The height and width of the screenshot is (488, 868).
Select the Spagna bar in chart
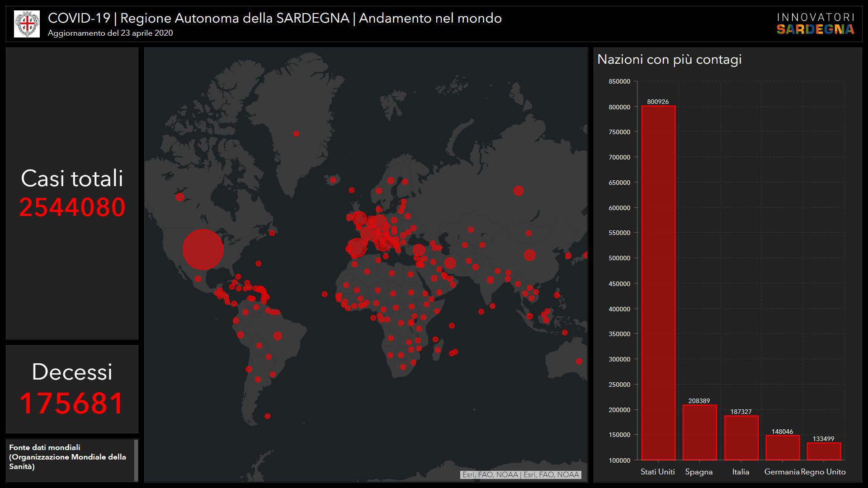(x=699, y=432)
